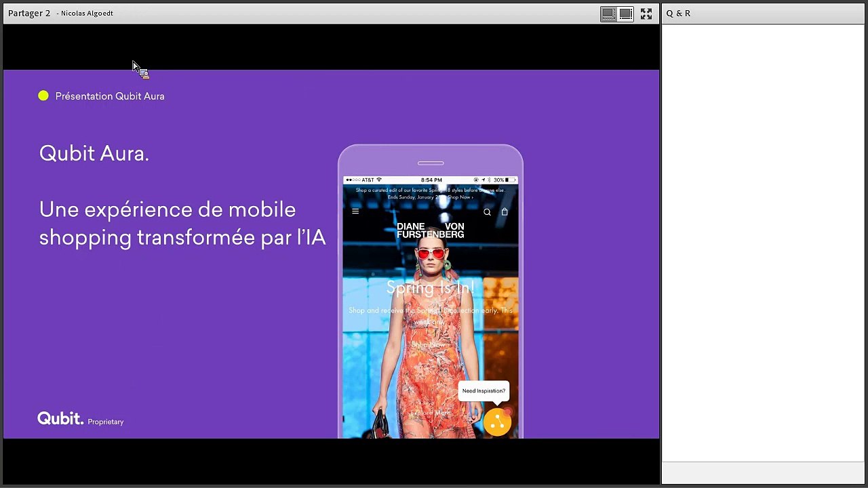
Task: Click the "DIANE VON FURSTENBERG" brand logo
Action: [x=431, y=230]
